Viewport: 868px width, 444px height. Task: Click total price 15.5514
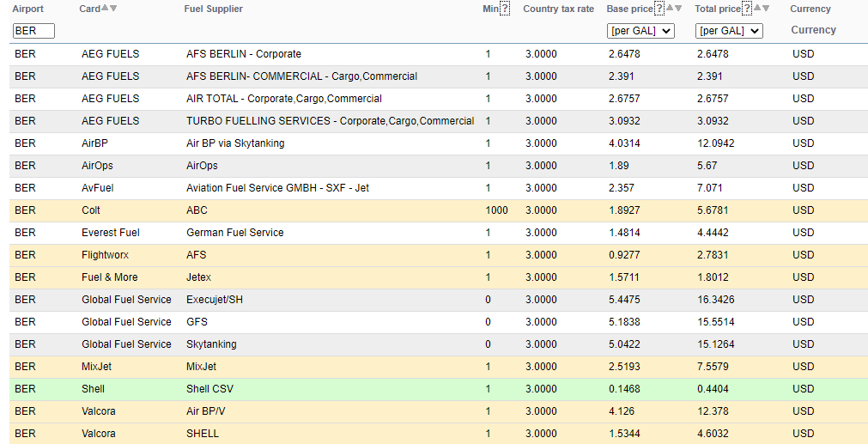[x=716, y=322]
